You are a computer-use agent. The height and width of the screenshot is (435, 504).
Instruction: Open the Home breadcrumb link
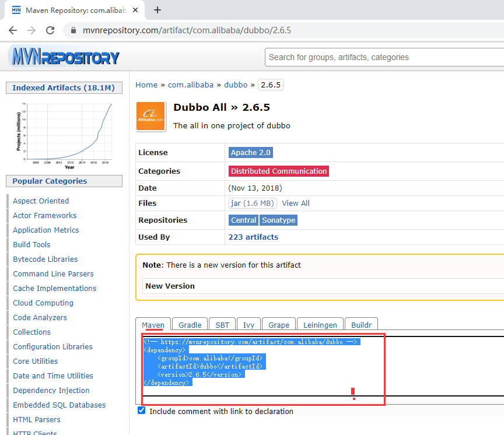[146, 85]
